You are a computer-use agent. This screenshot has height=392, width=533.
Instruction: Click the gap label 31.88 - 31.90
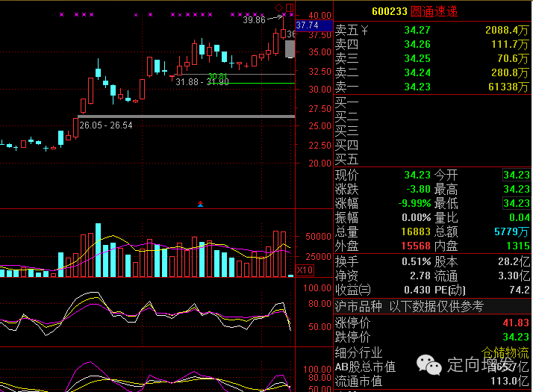point(202,82)
